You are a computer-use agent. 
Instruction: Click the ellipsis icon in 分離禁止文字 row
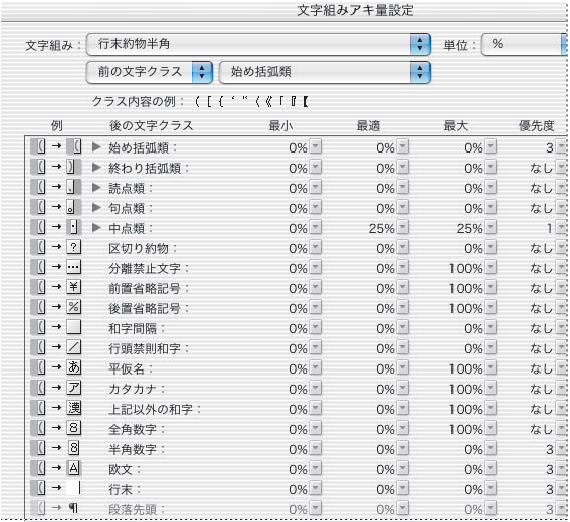point(73,267)
